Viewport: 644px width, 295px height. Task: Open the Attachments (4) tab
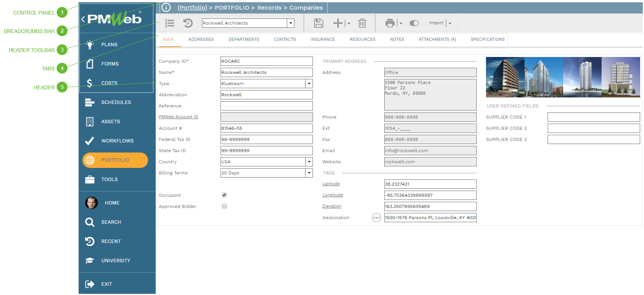(x=437, y=39)
